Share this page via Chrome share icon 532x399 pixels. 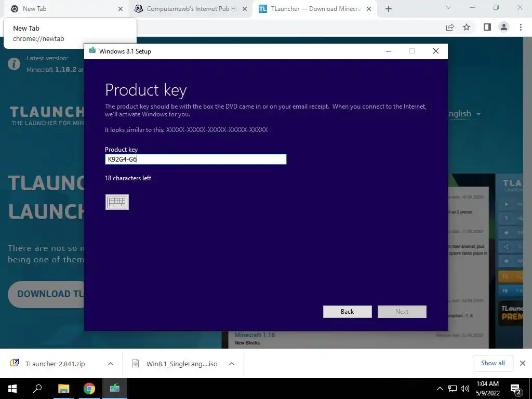tap(450, 27)
